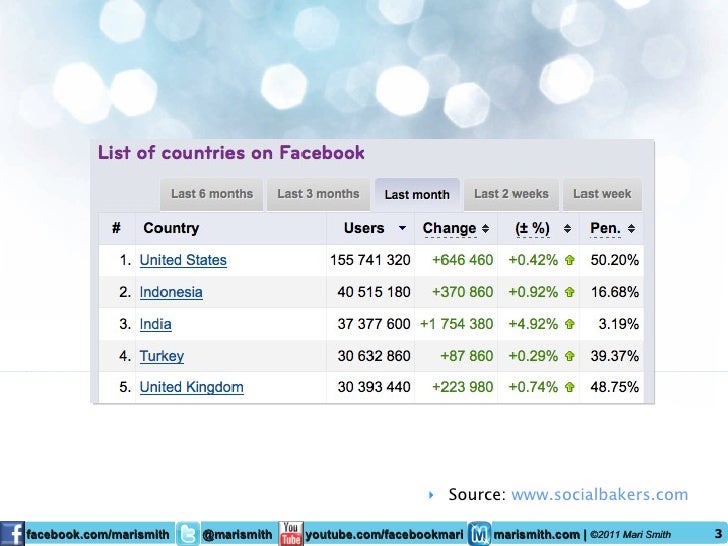Open the Turkey country link

click(x=162, y=357)
